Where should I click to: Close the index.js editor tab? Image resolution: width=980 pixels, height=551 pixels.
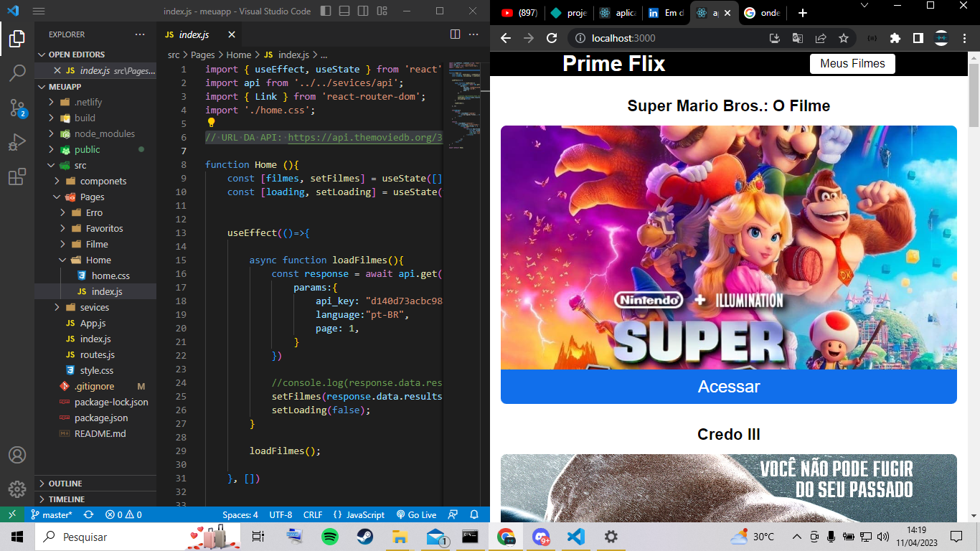coord(232,34)
